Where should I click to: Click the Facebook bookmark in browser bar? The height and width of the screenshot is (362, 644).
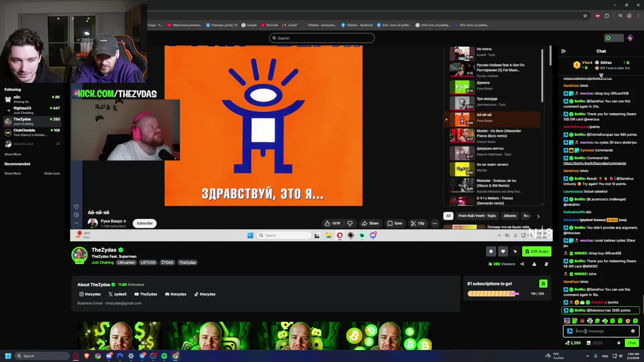[357, 25]
